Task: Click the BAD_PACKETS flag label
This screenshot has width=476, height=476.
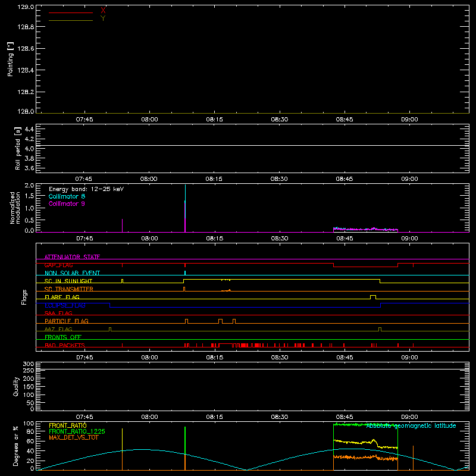Action: pos(65,345)
